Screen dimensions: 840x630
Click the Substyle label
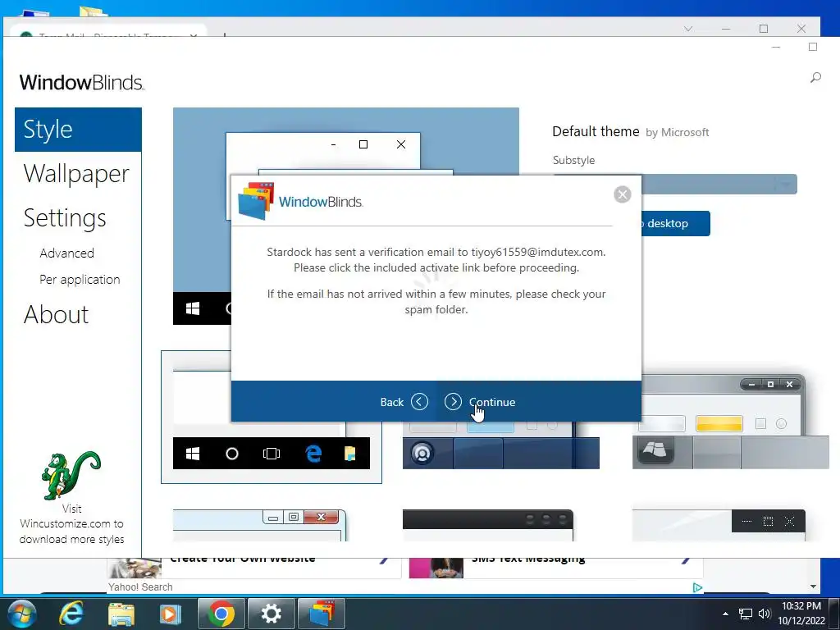(573, 160)
